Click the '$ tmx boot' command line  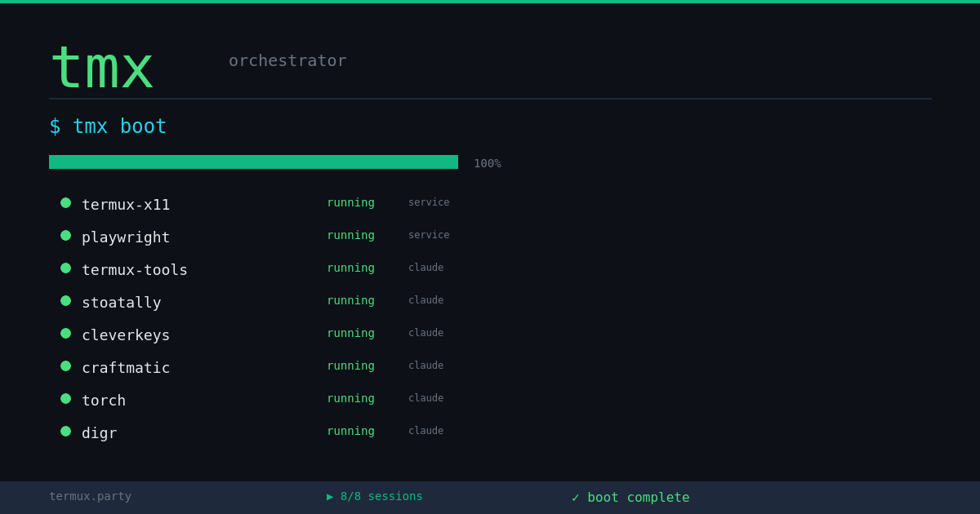coord(108,126)
